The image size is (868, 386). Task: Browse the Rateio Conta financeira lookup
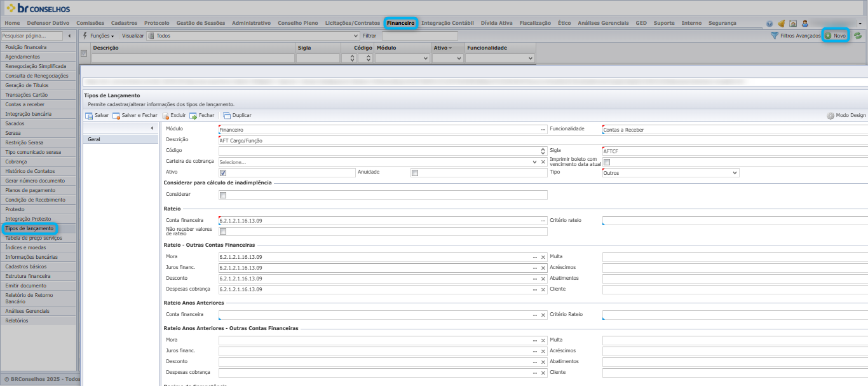tap(543, 220)
